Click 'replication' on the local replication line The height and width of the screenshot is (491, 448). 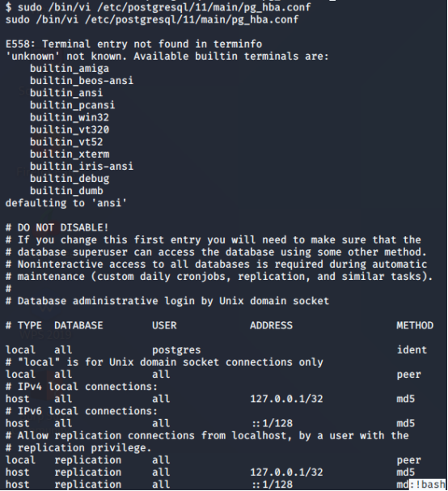87,460
